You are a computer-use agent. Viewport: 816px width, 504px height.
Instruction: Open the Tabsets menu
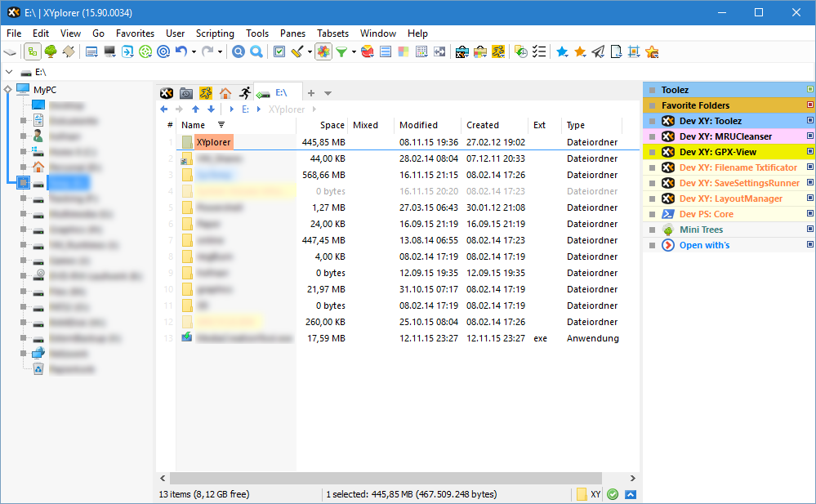click(x=332, y=33)
